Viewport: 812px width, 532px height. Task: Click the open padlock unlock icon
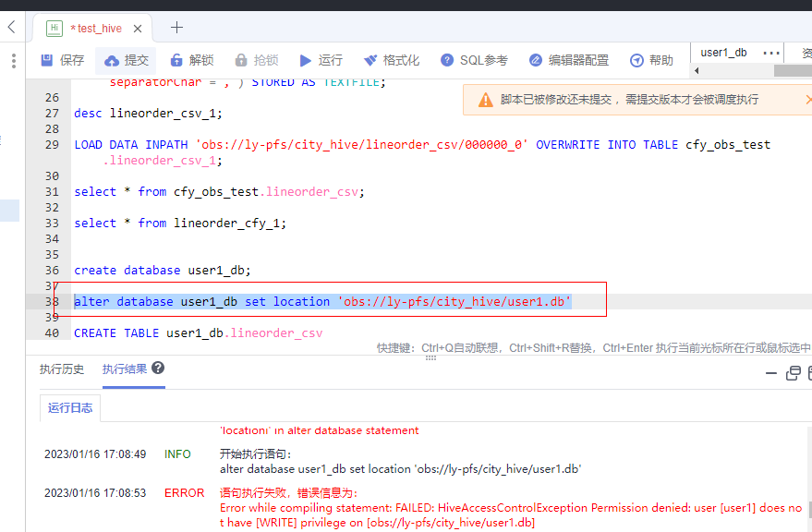(176, 60)
